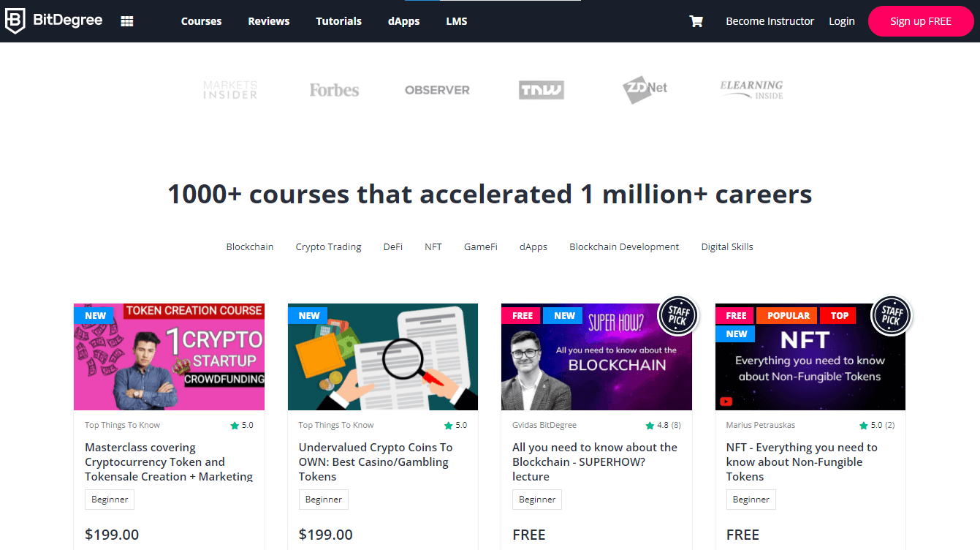Open the Tutorials menu
The height and width of the screenshot is (550, 980).
click(339, 21)
